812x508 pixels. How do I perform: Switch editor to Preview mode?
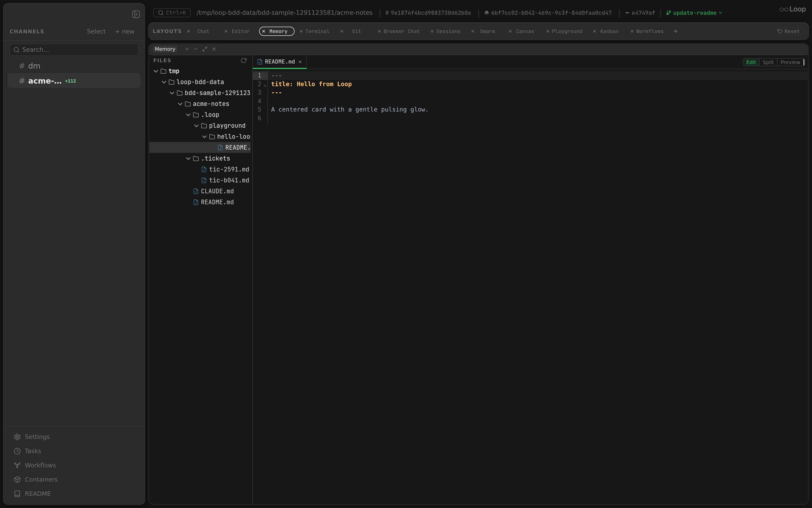point(790,62)
